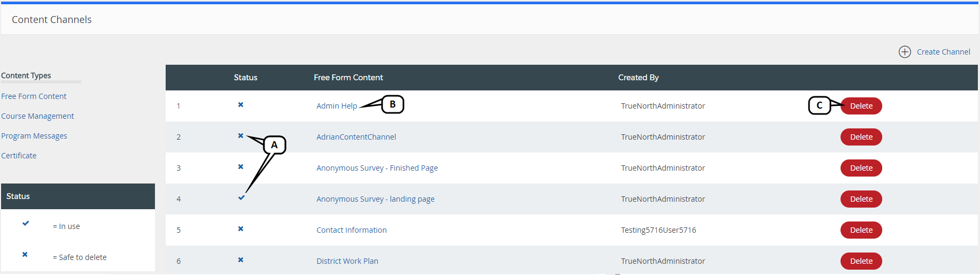
Task: Go to Certificate content type
Action: [x=19, y=156]
